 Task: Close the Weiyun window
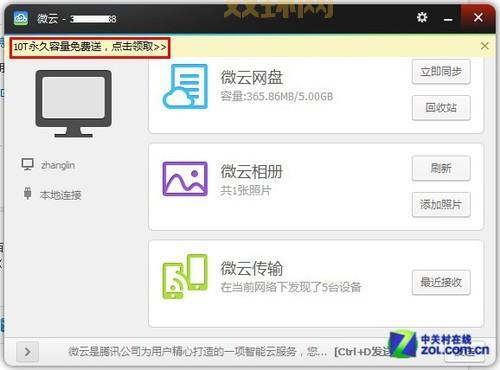point(478,17)
